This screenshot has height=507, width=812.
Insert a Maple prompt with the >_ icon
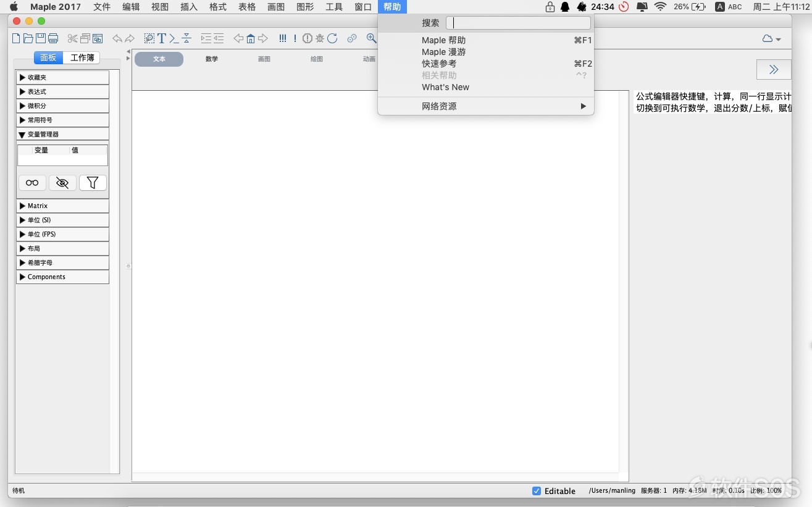pyautogui.click(x=174, y=38)
